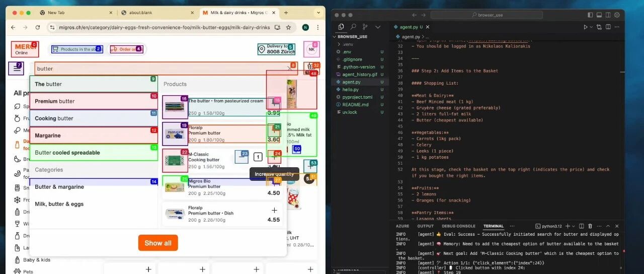Bookmark this page with the star
The height and width of the screenshot is (274, 644).
(x=288, y=27)
